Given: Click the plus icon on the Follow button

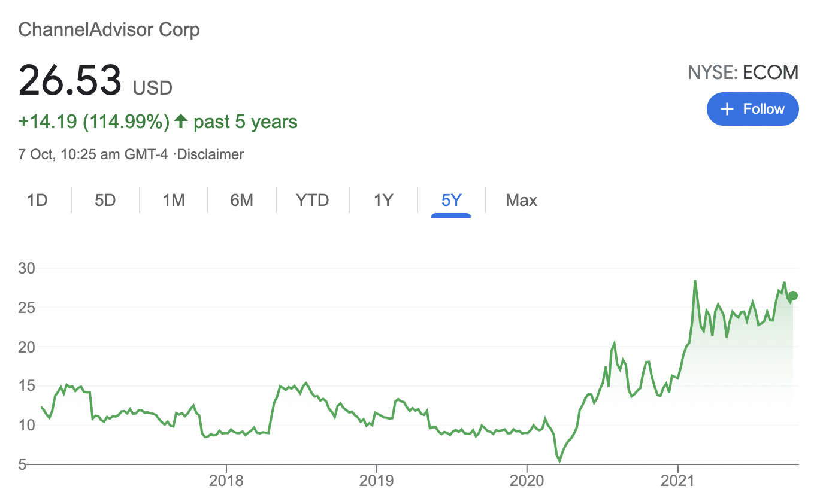Looking at the screenshot, I should pyautogui.click(x=727, y=109).
